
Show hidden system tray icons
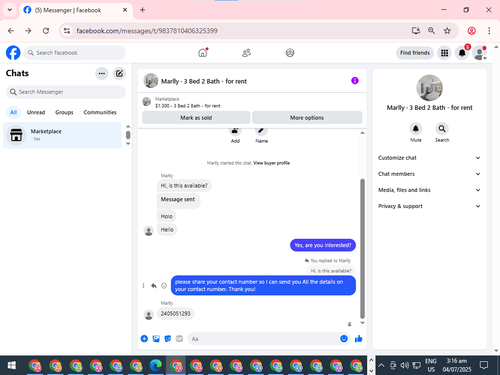381,366
